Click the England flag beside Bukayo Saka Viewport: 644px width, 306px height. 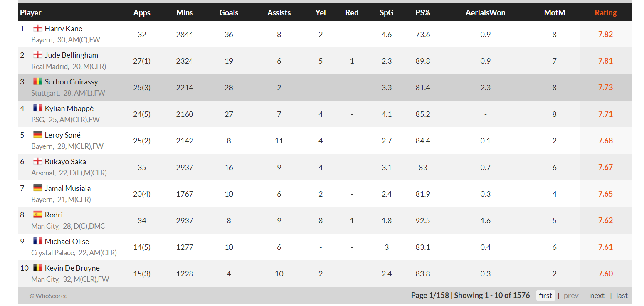click(x=38, y=161)
